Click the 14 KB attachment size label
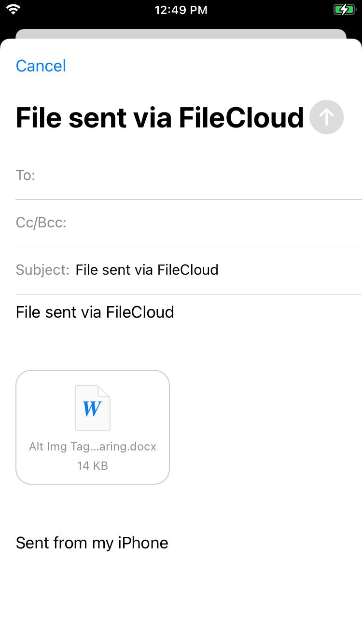Screen dimensions: 362x644 93,466
